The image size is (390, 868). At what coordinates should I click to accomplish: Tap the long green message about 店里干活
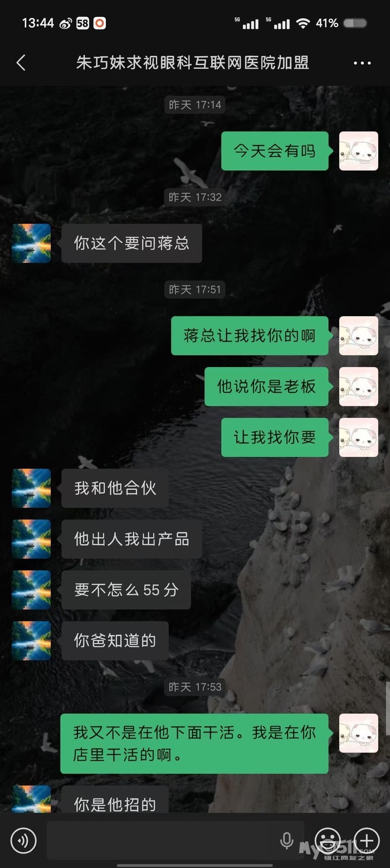click(x=194, y=744)
